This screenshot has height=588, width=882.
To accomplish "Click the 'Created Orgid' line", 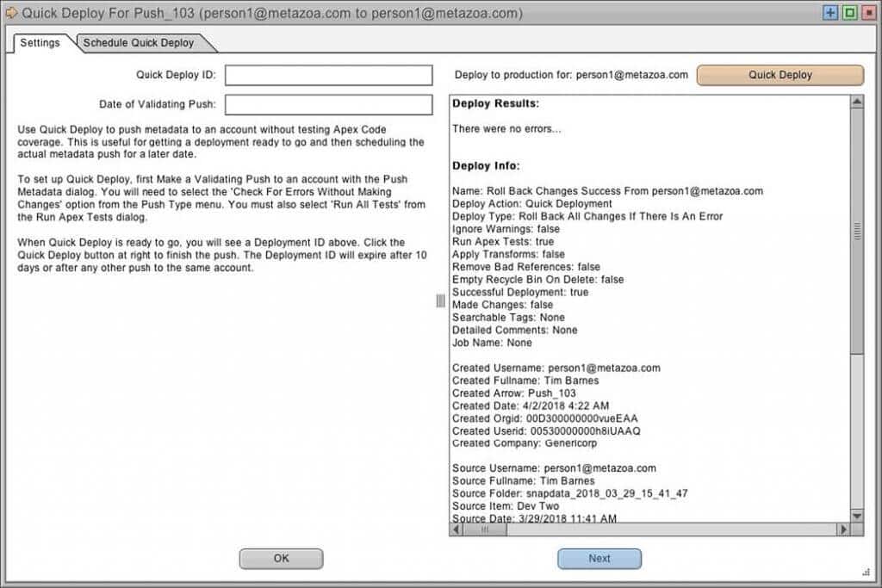I will 545,418.
